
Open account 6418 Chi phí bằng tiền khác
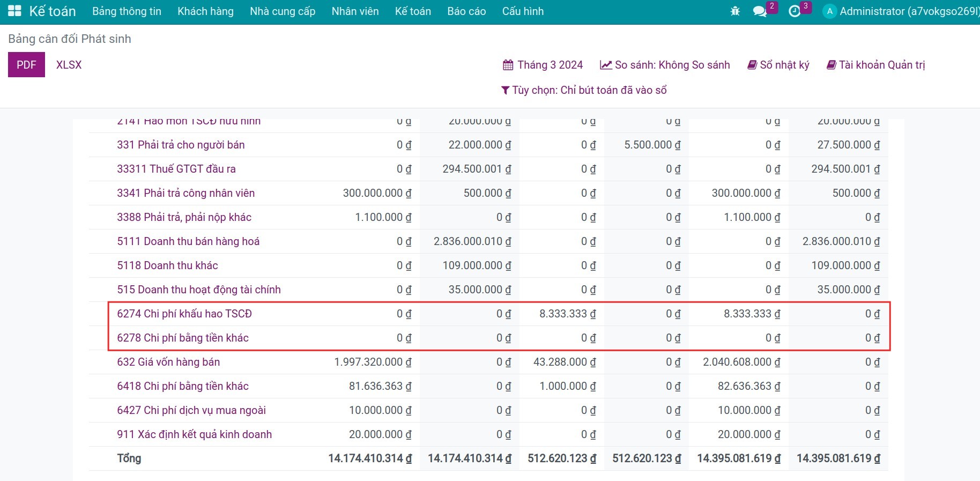click(183, 386)
